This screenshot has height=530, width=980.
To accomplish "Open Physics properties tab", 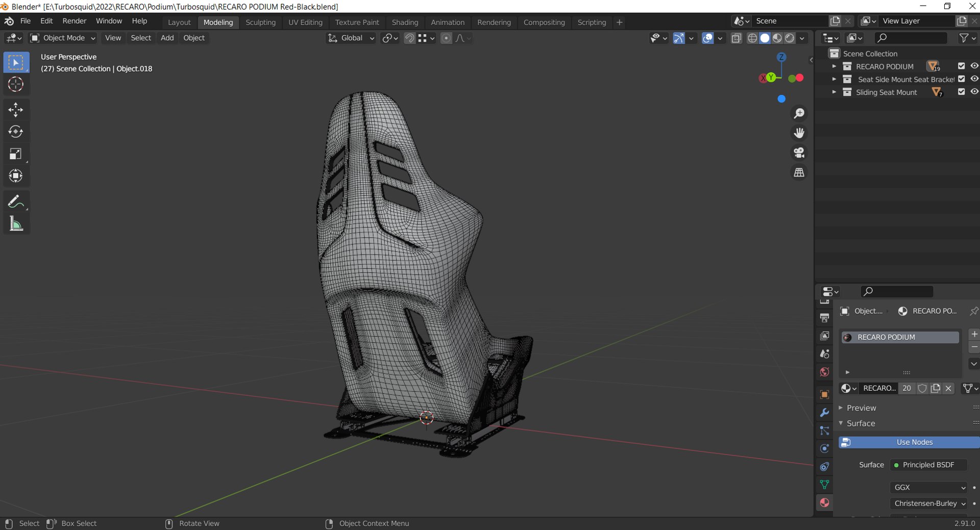I will click(824, 448).
